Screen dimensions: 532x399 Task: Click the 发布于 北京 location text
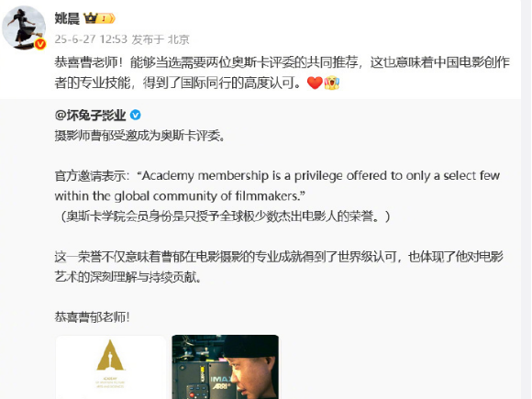161,39
